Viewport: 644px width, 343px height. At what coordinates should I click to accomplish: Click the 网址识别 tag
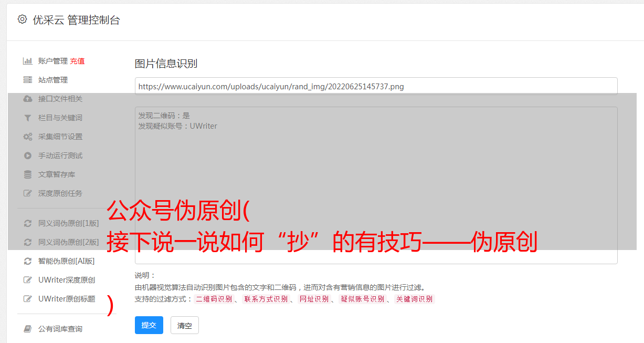tap(314, 299)
